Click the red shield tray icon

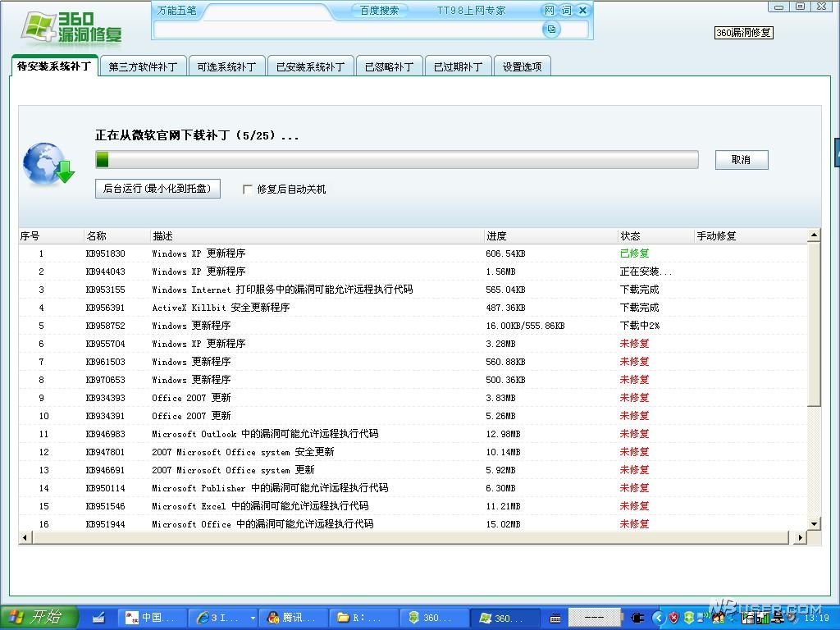coord(674,618)
